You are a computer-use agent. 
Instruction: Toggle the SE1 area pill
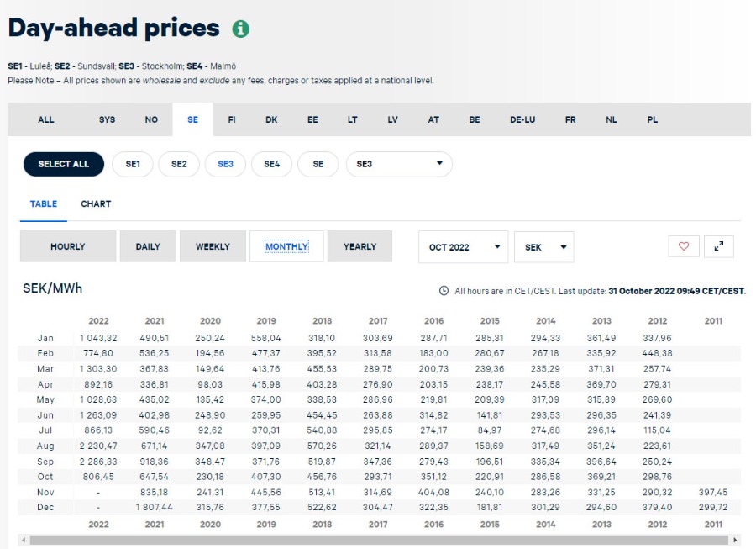(133, 164)
